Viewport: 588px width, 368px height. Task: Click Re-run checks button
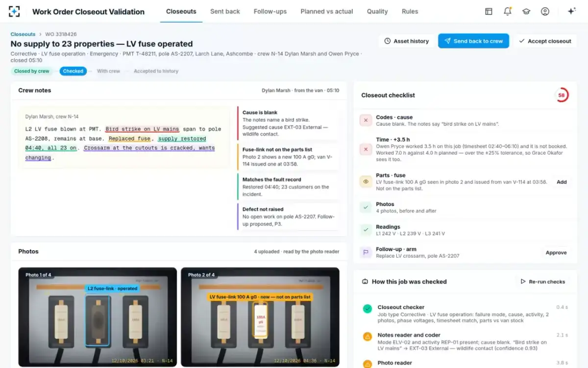click(x=543, y=282)
